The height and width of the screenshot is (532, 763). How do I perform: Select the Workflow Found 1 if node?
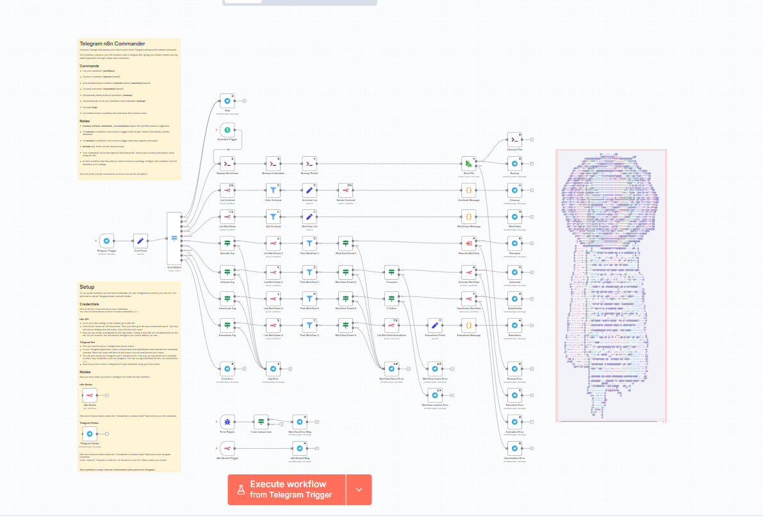click(345, 244)
